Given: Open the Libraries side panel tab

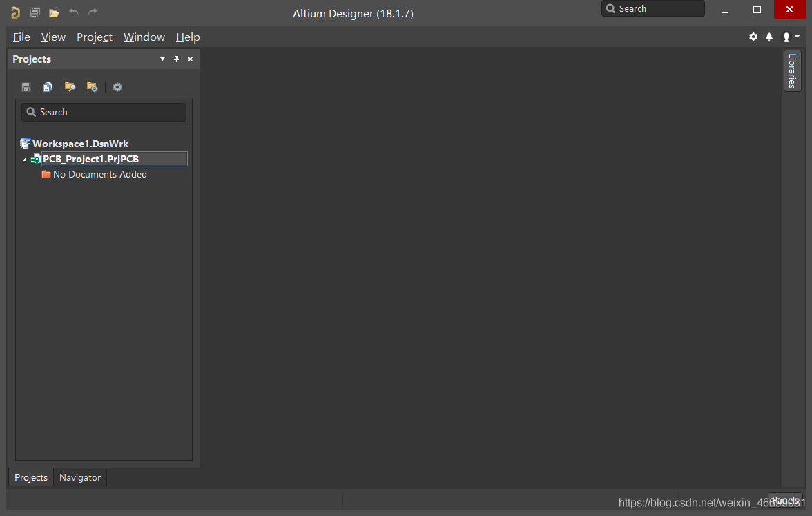Looking at the screenshot, I should click(x=793, y=71).
